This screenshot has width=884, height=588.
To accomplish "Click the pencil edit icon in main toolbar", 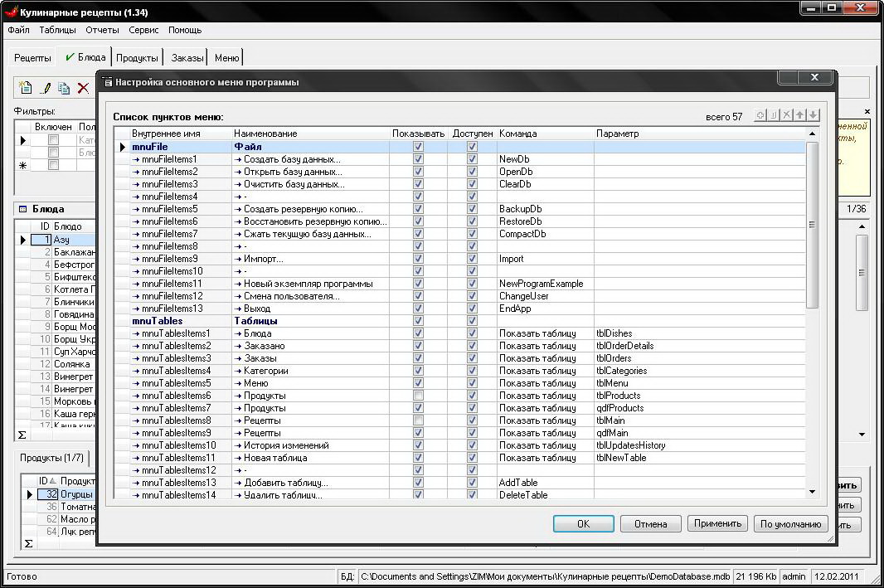I will coord(46,88).
